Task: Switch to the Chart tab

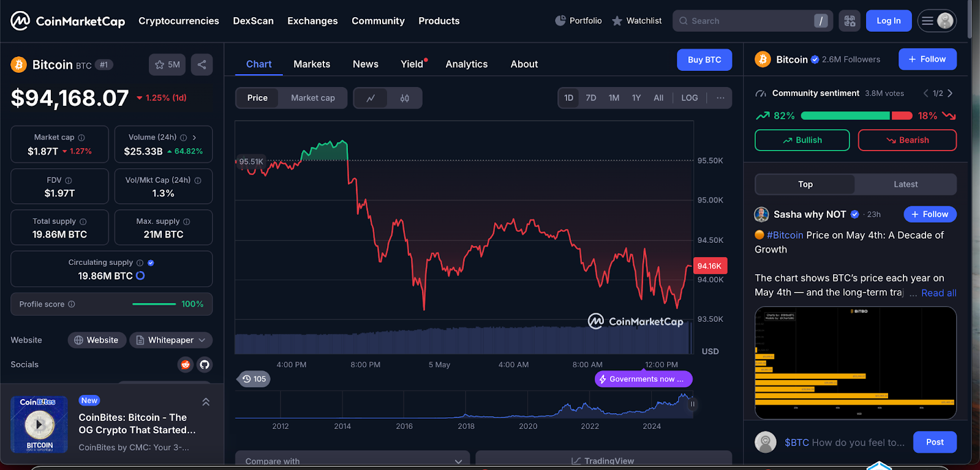Action: coord(259,64)
